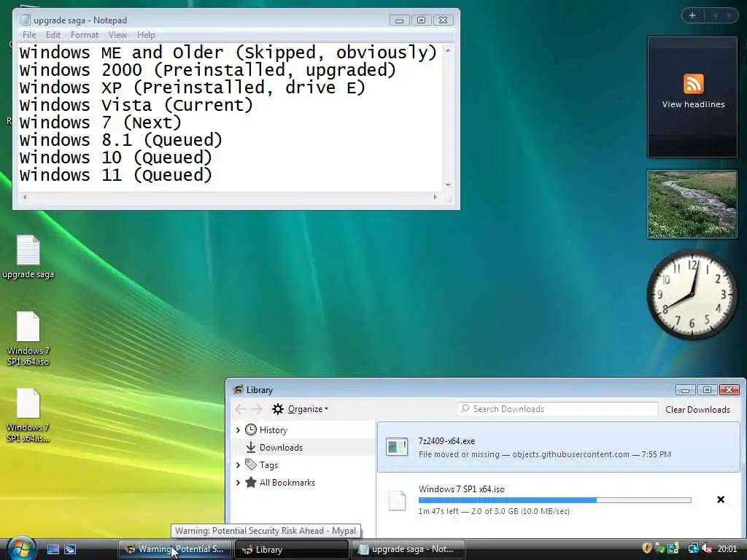747x560 pixels.
Task: Open the Organize dropdown in Library
Action: pos(300,409)
